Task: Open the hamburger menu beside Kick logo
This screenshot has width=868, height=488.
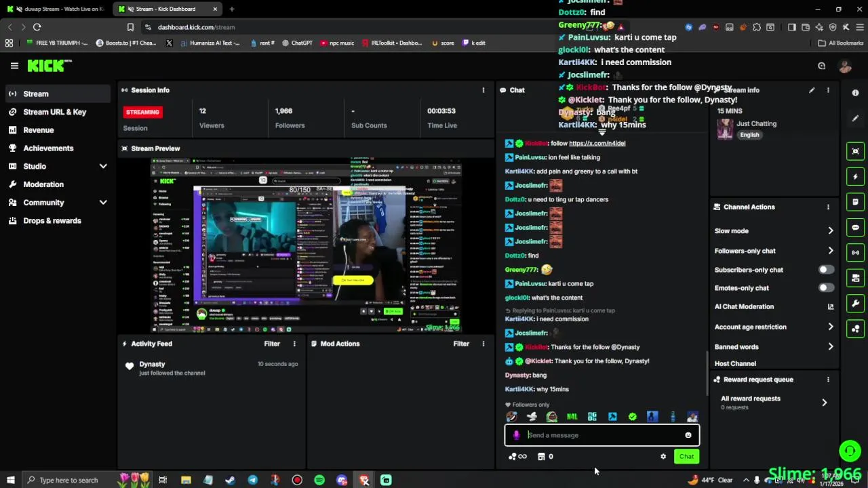Action: tap(14, 66)
